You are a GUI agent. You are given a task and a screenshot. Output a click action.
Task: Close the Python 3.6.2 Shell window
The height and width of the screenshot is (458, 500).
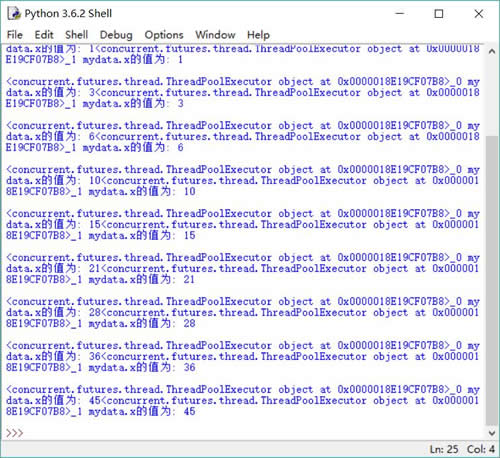pyautogui.click(x=479, y=14)
